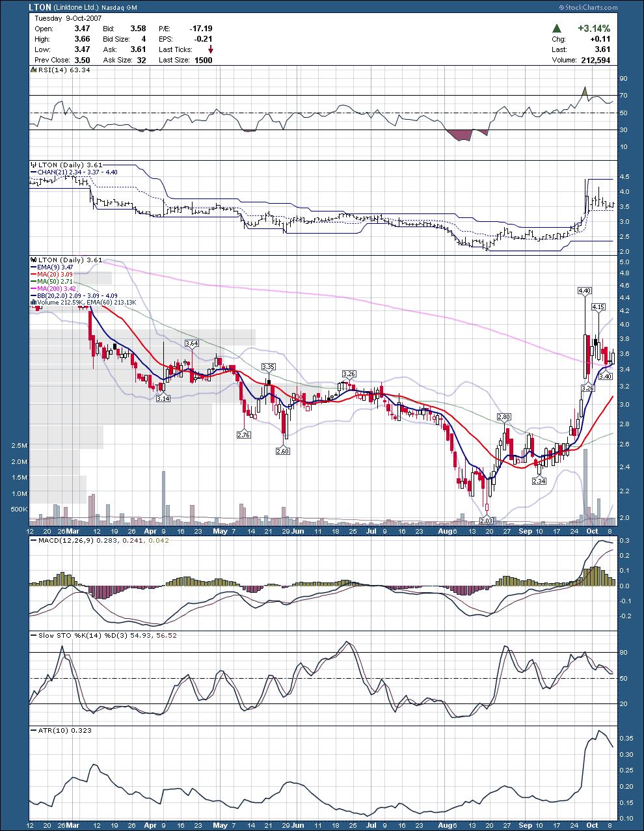Click the 2.60 low price label
Image resolution: width=644 pixels, height=831 pixels.
[284, 451]
